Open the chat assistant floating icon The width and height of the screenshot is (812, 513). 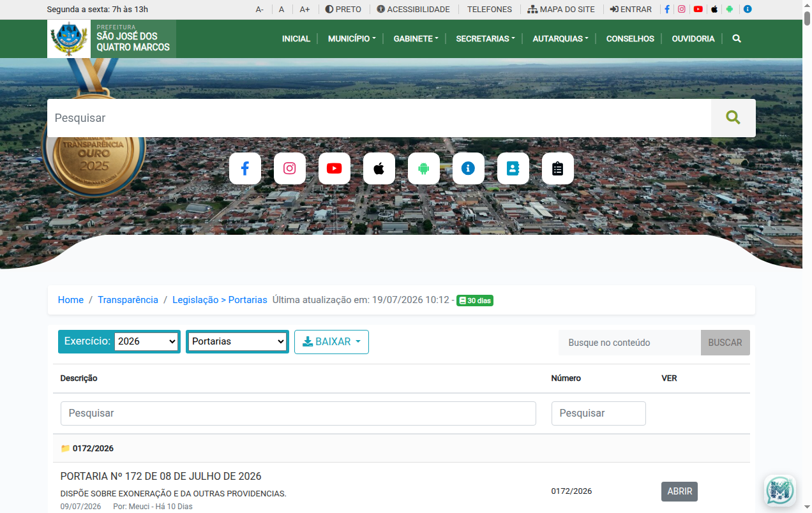click(x=779, y=491)
